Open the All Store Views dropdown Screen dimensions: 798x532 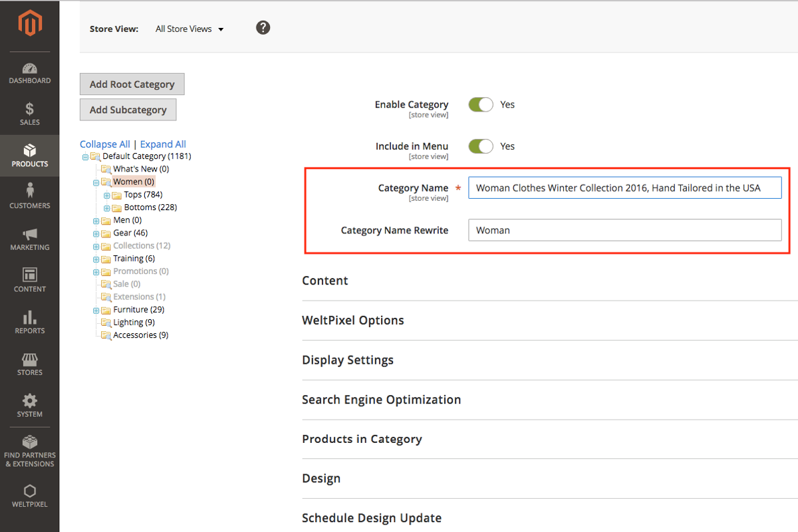[190, 29]
